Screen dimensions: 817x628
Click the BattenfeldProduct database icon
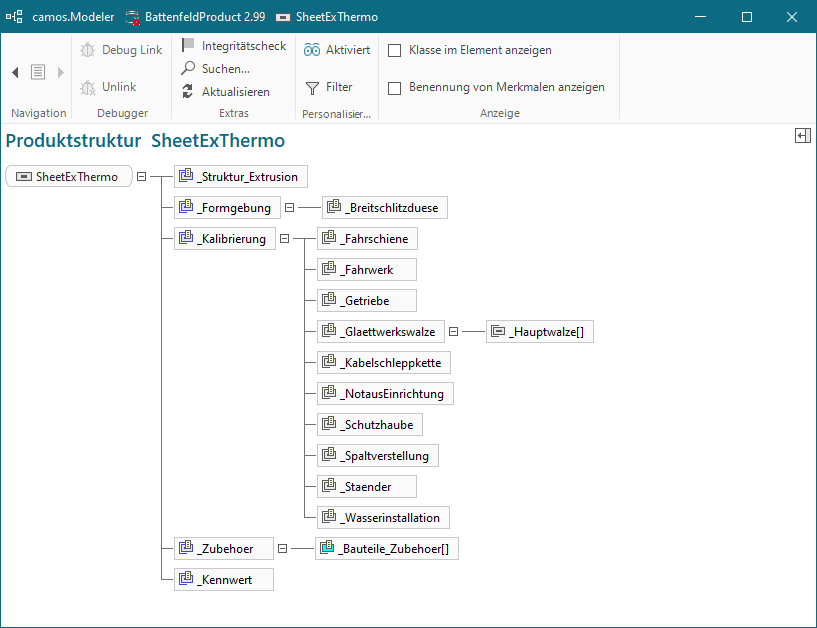point(133,17)
